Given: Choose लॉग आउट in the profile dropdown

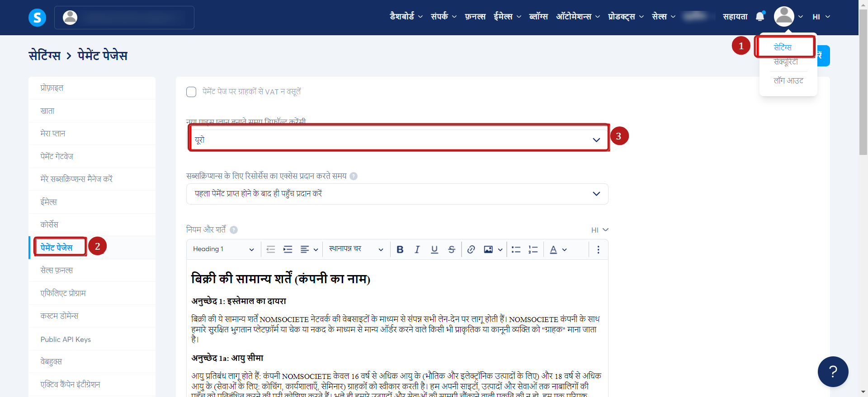Looking at the screenshot, I should coord(788,81).
